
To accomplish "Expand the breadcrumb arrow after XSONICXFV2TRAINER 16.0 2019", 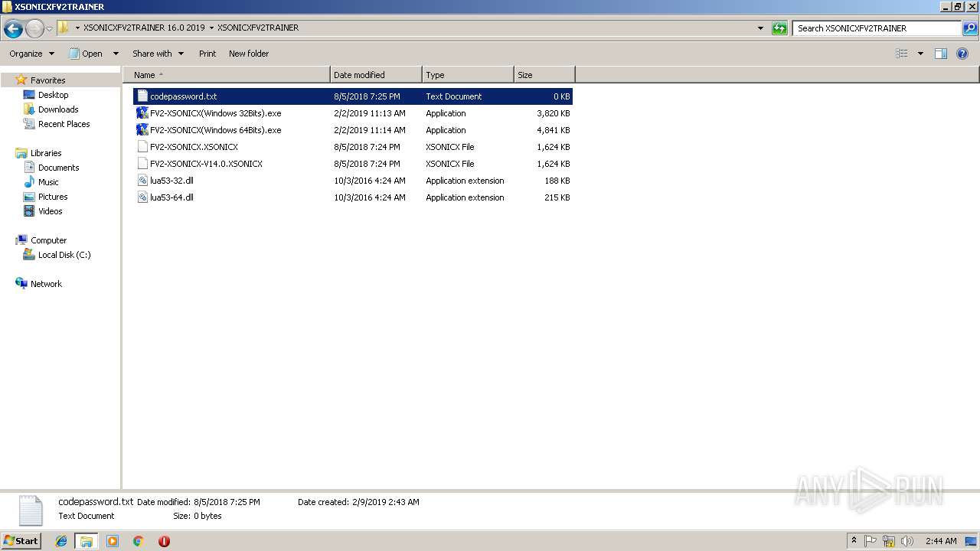I will pos(211,28).
